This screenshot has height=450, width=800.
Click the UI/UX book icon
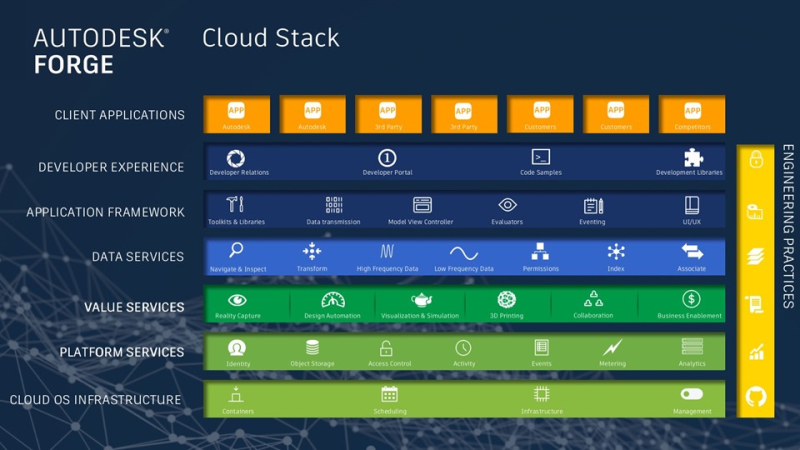pyautogui.click(x=692, y=205)
